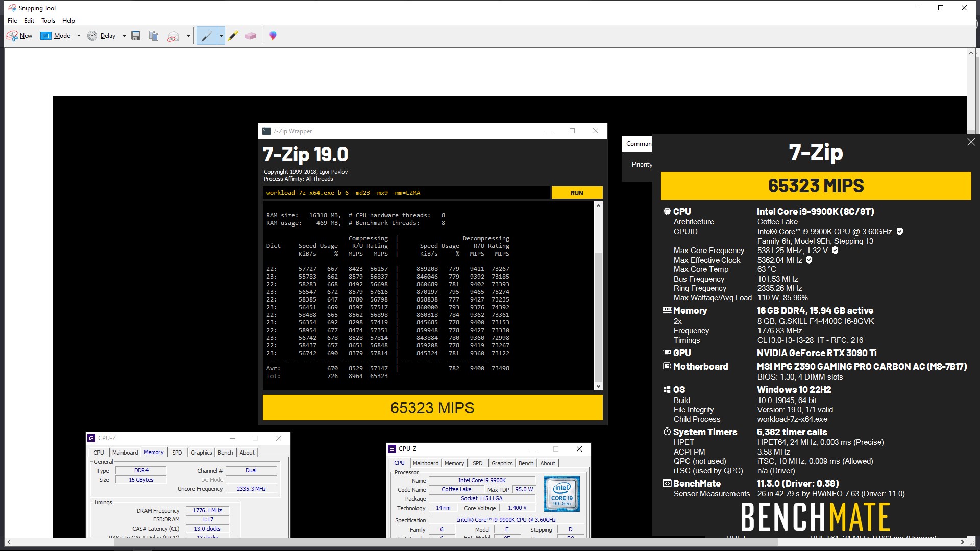Click the 65323 MIPS BenchMate score banner
The height and width of the screenshot is (551, 980).
[816, 186]
